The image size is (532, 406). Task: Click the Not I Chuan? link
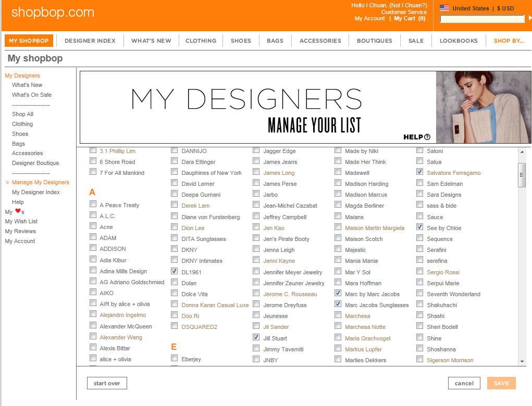point(408,5)
